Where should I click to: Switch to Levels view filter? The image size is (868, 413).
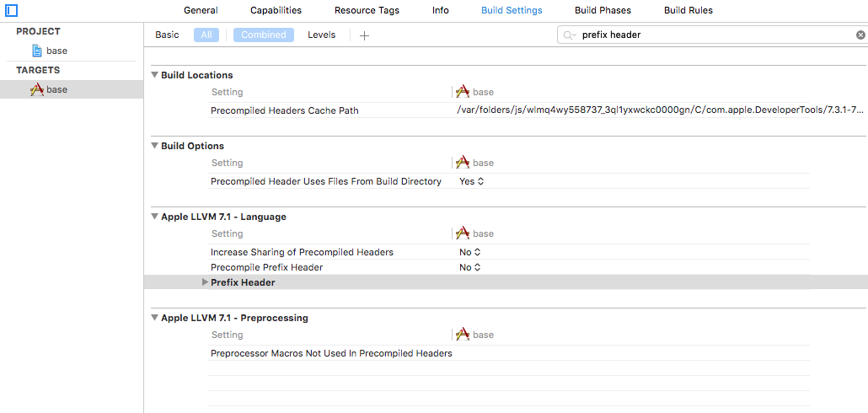coord(322,35)
